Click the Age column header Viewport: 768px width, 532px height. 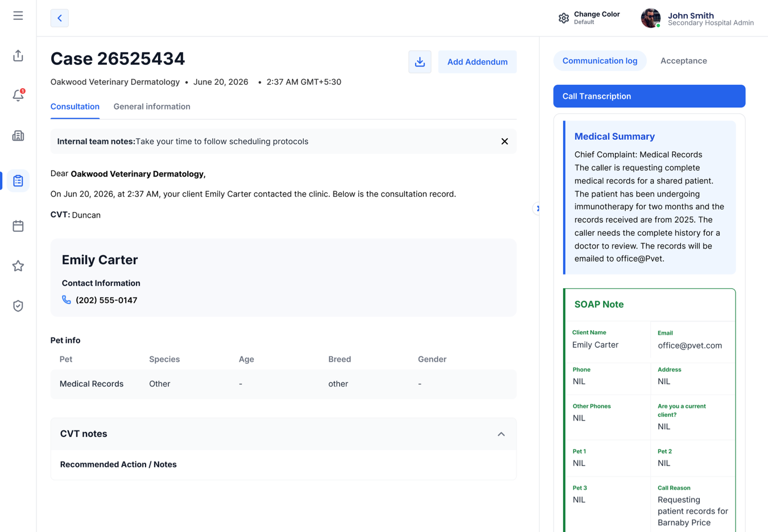(x=246, y=359)
